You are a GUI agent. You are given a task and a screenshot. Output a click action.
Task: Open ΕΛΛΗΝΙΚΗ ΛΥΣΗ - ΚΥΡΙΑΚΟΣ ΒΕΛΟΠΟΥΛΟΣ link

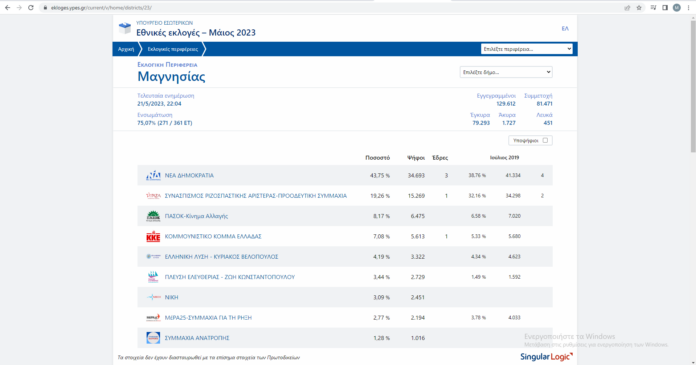(221, 257)
